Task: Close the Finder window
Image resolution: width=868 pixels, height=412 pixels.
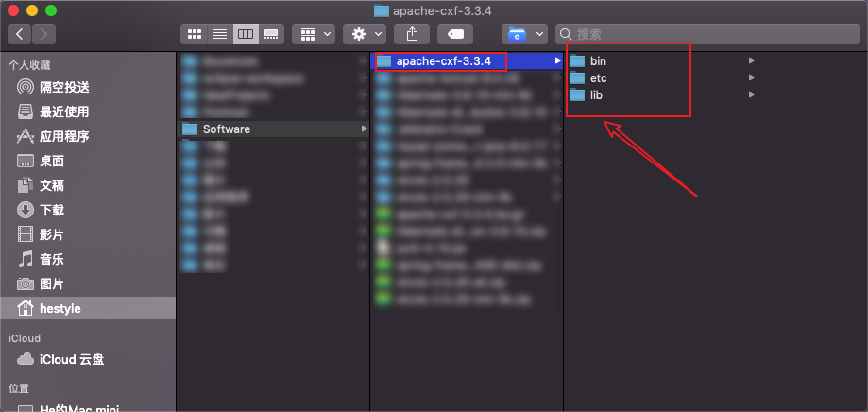Action: pyautogui.click(x=13, y=10)
